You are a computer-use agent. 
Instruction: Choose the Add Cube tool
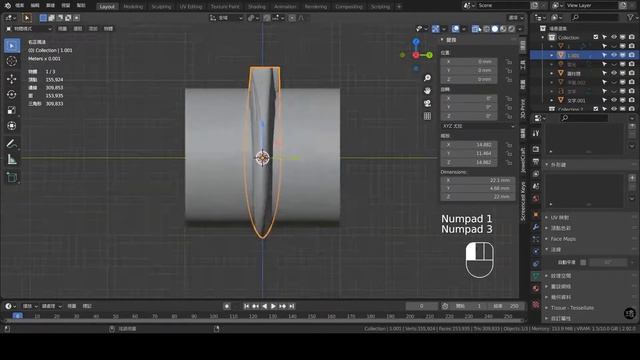point(12,178)
